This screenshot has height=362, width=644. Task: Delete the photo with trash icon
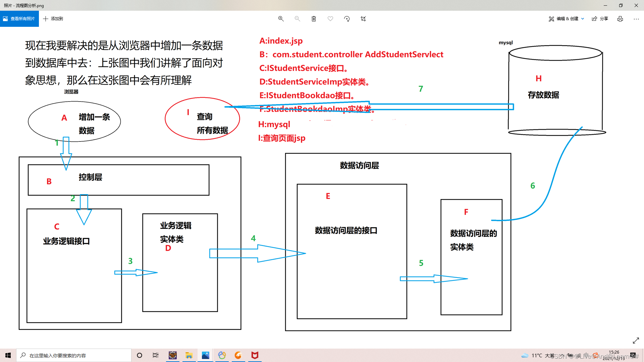(314, 19)
